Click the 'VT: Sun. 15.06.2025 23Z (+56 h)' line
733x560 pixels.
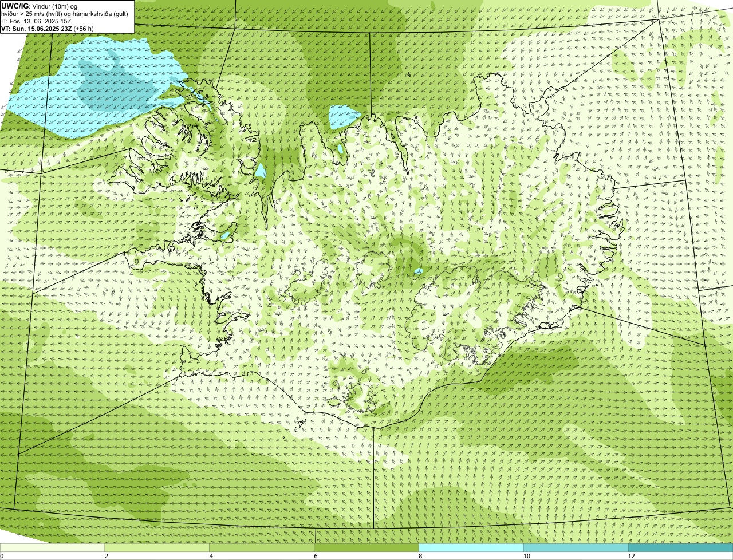point(48,28)
